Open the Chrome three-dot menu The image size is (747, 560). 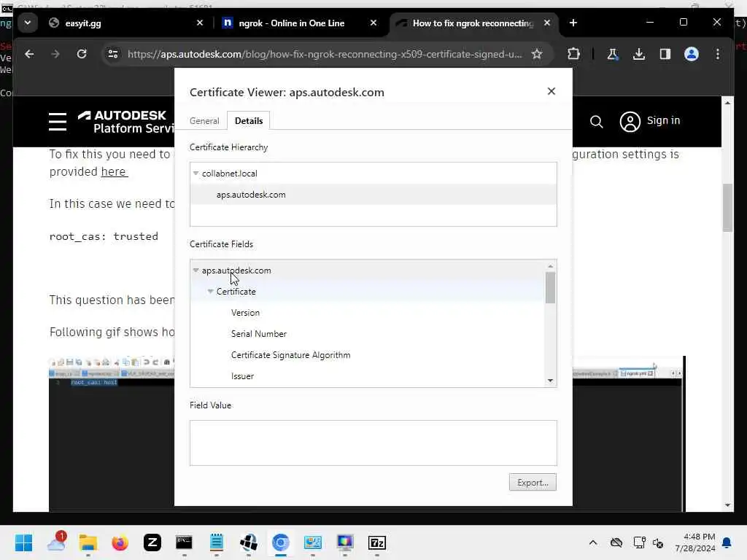tap(718, 54)
